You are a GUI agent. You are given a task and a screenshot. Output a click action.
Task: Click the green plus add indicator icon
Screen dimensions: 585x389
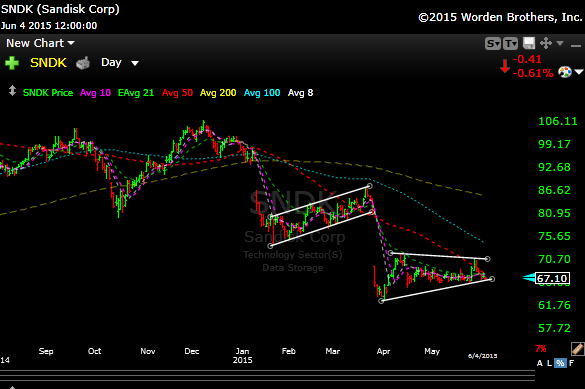[12, 63]
